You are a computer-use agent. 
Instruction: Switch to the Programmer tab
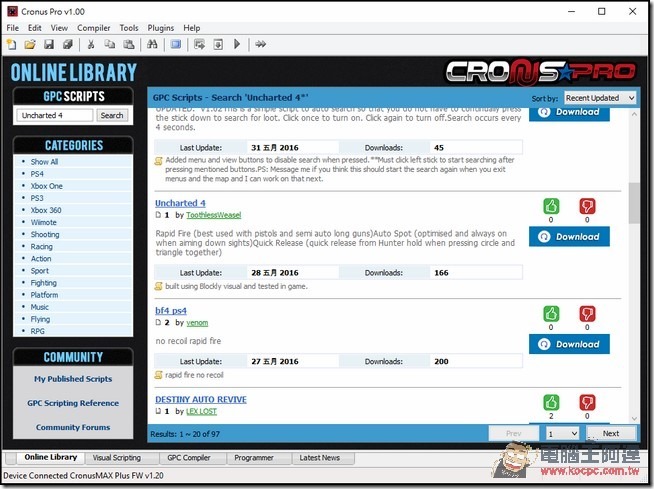point(254,458)
